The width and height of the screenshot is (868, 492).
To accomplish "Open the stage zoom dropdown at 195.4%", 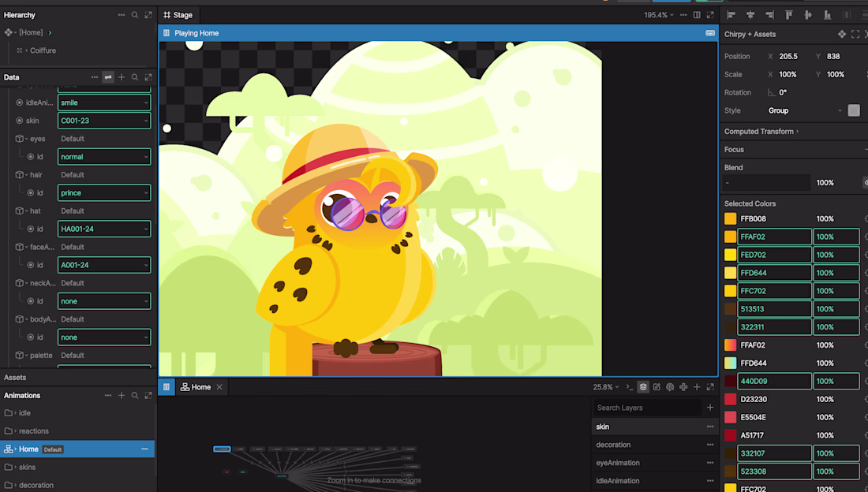I will coord(659,15).
